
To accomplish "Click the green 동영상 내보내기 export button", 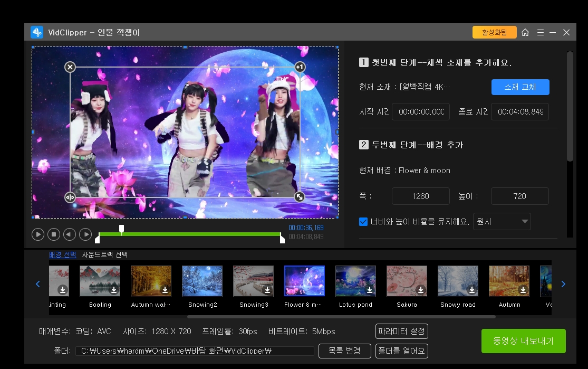I will coord(524,341).
